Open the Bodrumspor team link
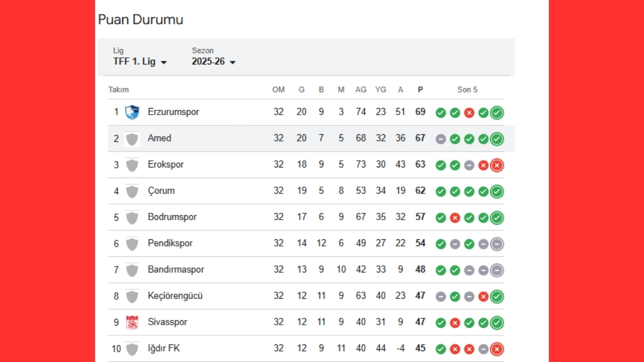Viewport: 644px width, 362px height. 172,217
